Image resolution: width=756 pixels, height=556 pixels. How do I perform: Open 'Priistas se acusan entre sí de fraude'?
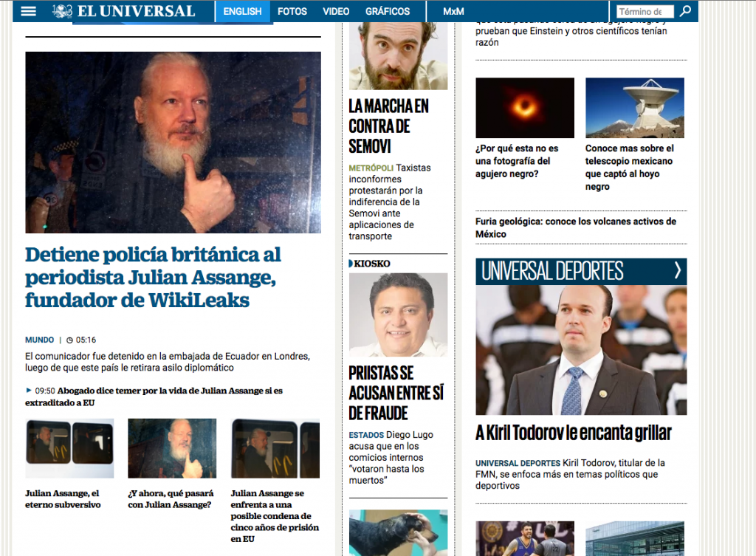click(396, 393)
